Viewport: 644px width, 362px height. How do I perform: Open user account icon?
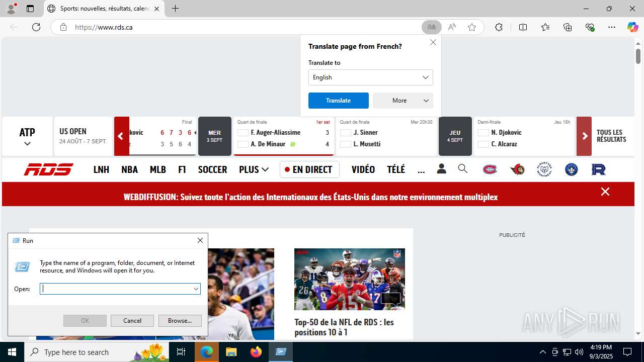point(441,169)
